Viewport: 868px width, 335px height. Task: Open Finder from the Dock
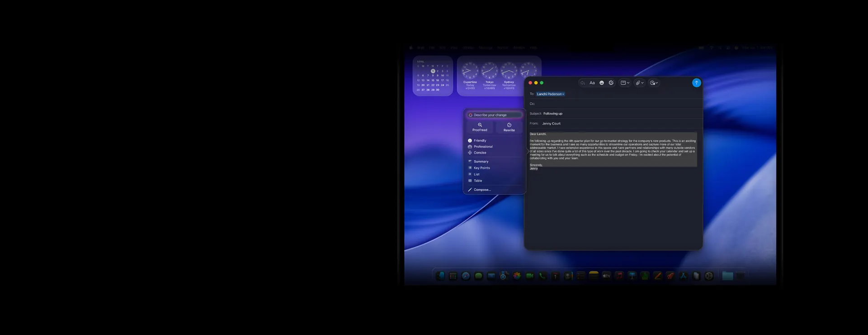pyautogui.click(x=440, y=276)
